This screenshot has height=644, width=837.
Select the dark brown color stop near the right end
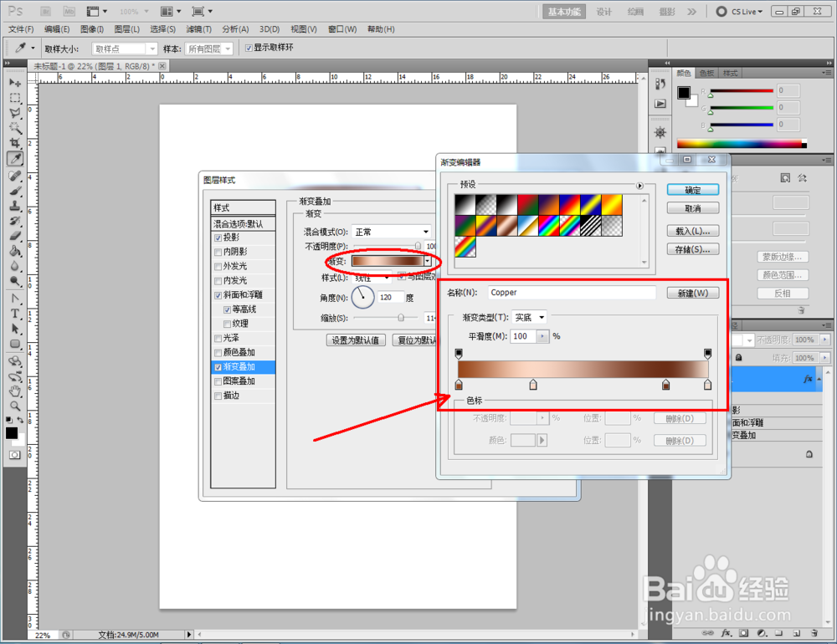(x=665, y=385)
